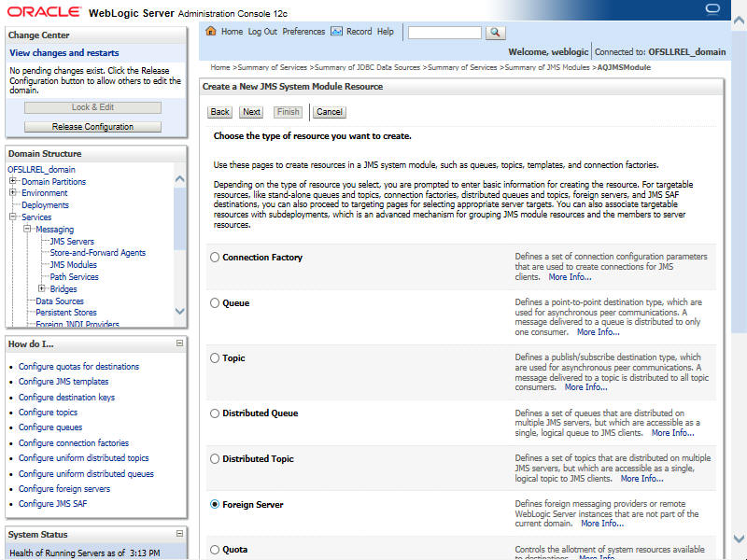
Task: Click the Next button
Action: coord(251,112)
